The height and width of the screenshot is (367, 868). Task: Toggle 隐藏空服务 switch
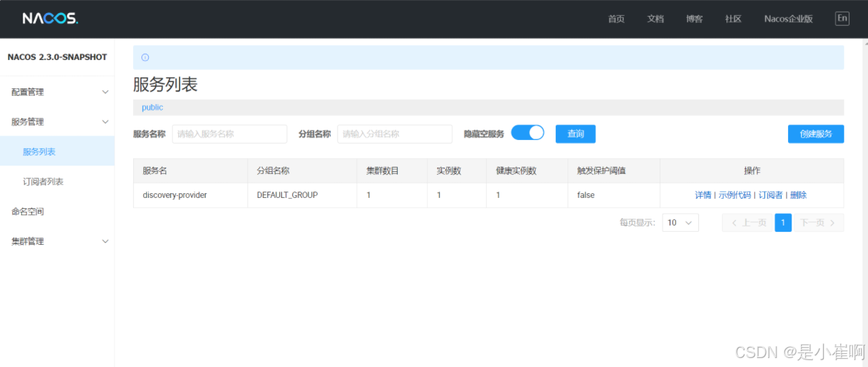[527, 132]
